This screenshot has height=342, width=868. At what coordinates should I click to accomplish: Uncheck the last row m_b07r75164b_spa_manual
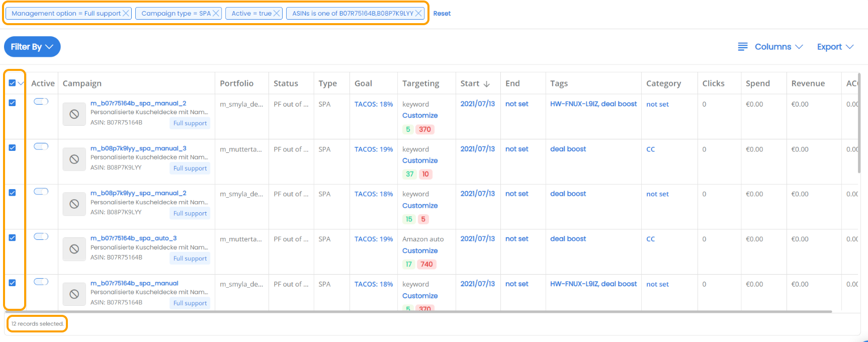click(12, 283)
